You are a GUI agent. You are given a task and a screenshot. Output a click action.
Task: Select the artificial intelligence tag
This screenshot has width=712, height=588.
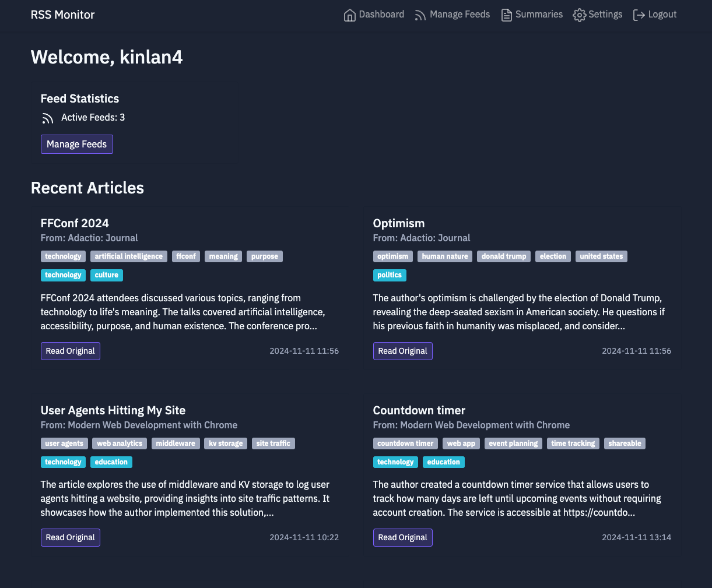(129, 256)
